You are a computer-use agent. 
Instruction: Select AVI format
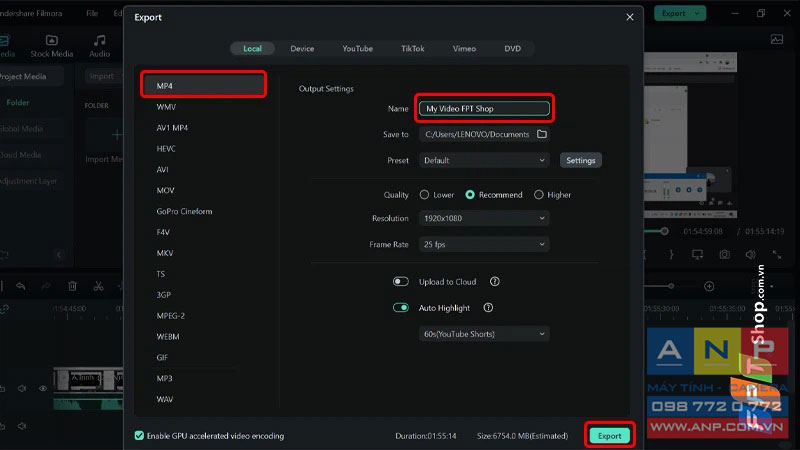point(162,169)
